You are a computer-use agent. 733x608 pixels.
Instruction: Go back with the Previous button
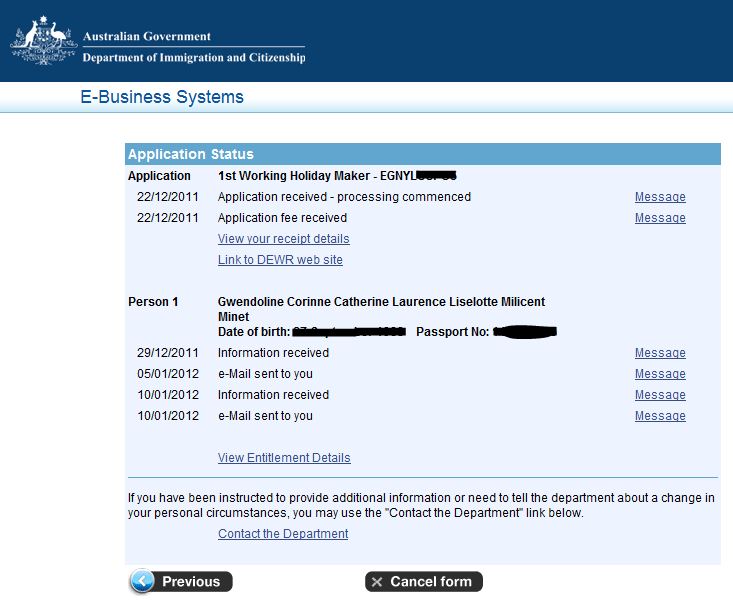coord(181,581)
